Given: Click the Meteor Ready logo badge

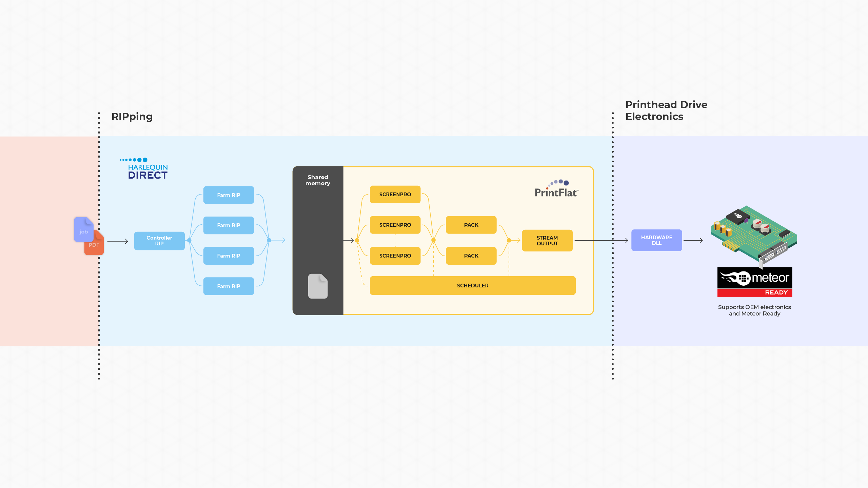Looking at the screenshot, I should pos(754,282).
